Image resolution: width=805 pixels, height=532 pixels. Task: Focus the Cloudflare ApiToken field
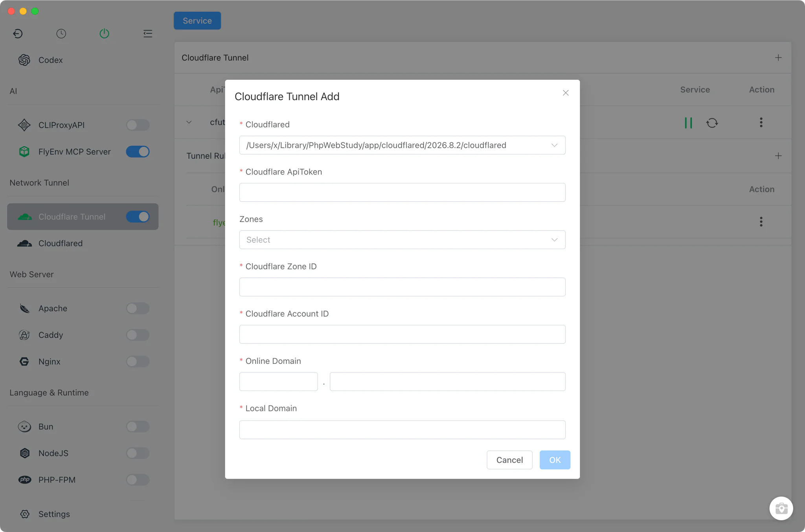coord(402,193)
